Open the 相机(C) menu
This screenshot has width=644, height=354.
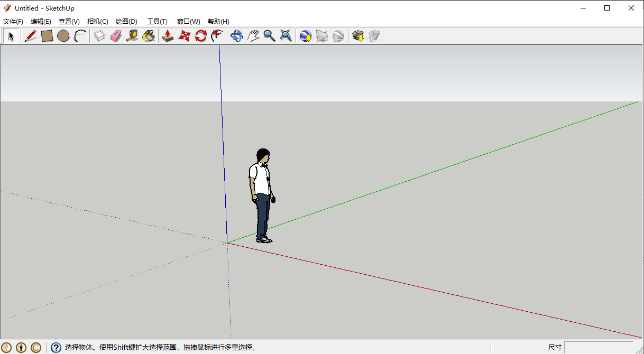pyautogui.click(x=97, y=22)
